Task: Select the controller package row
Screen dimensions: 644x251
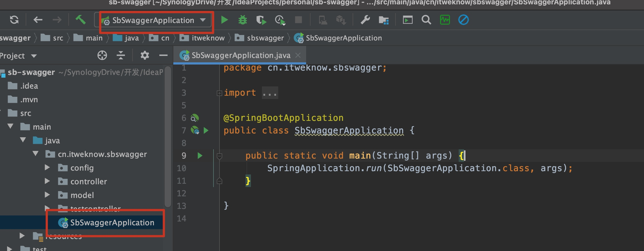Action: tap(82, 182)
